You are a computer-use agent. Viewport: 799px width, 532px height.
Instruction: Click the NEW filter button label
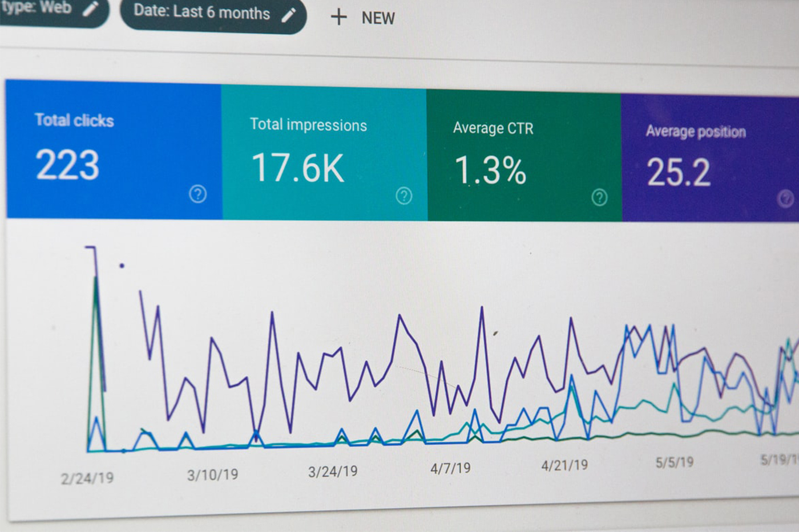[378, 18]
